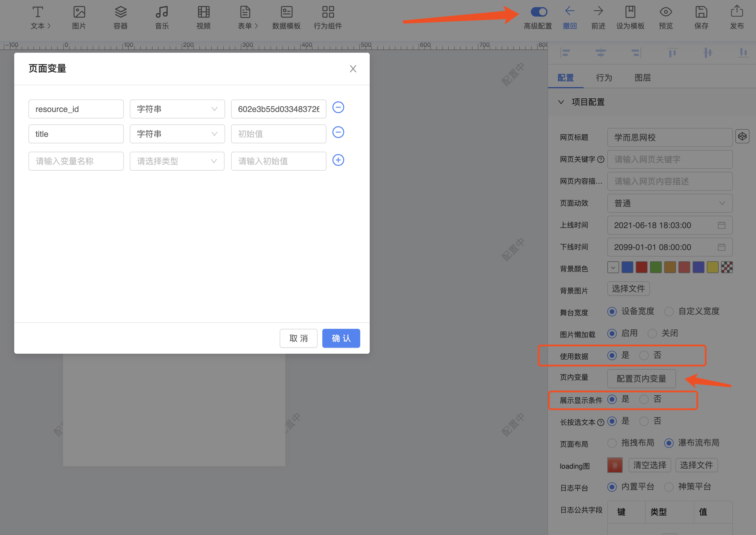Switch to the 图层 layers tab
The width and height of the screenshot is (756, 535).
tap(642, 78)
